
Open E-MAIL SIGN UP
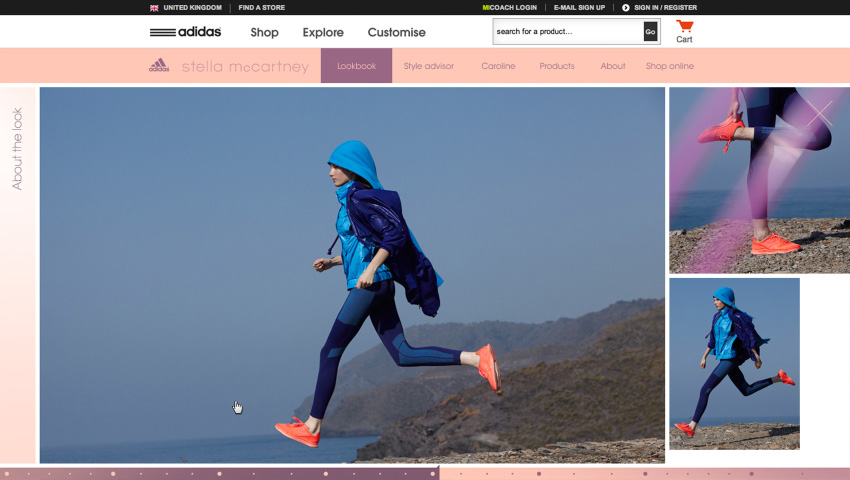579,8
